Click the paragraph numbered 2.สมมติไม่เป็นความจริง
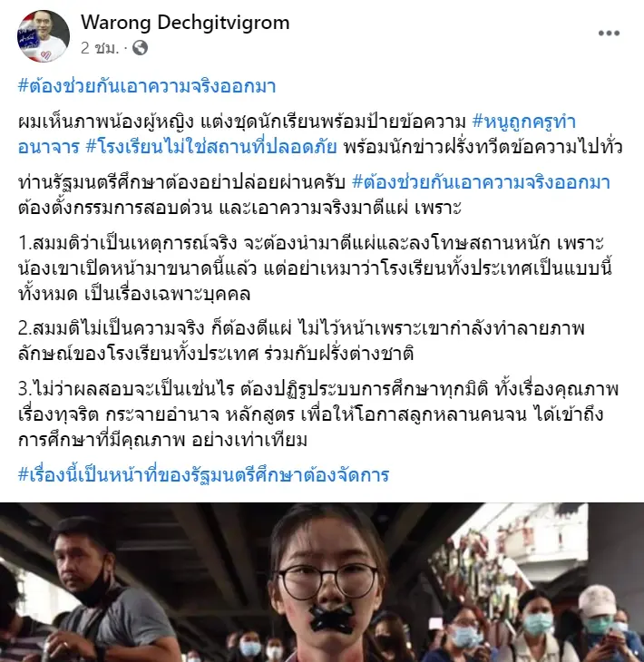This screenshot has height=662, width=644. pyautogui.click(x=301, y=341)
